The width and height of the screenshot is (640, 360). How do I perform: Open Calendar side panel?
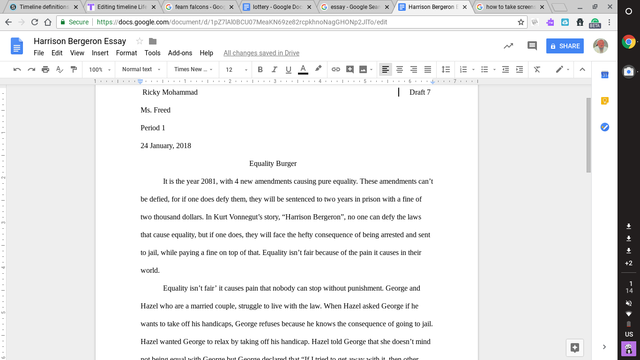(x=605, y=75)
